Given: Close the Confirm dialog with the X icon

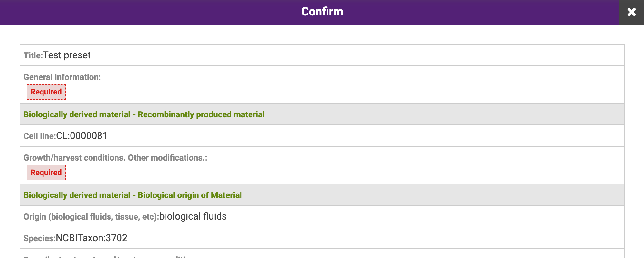Looking at the screenshot, I should [631, 12].
